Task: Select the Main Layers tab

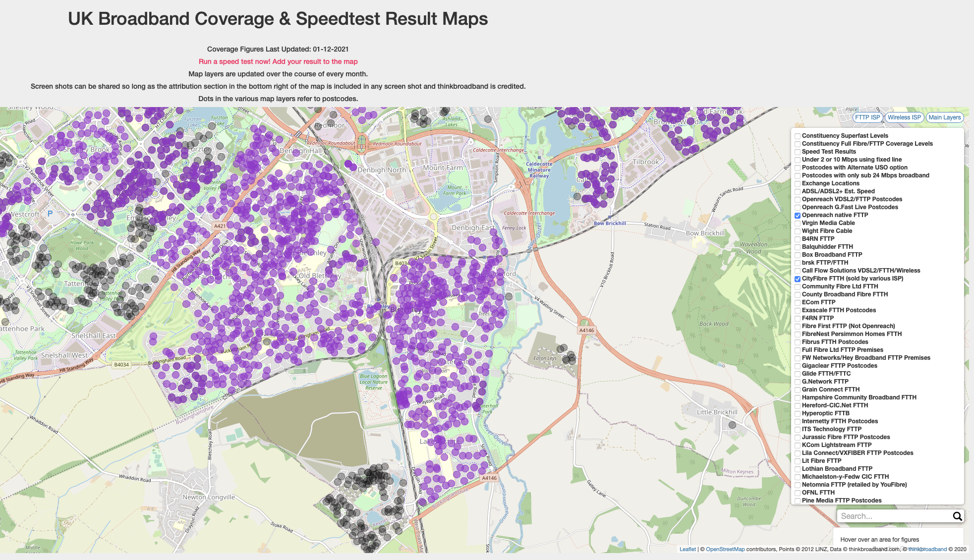Action: pyautogui.click(x=944, y=117)
